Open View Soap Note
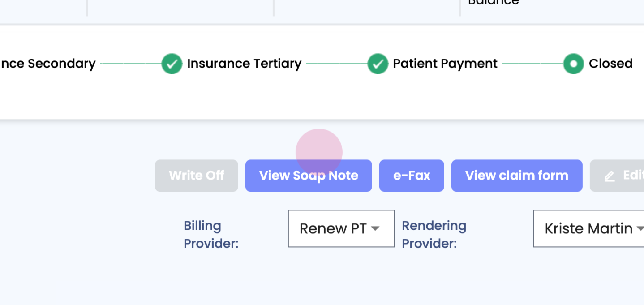The height and width of the screenshot is (305, 644). [x=309, y=176]
